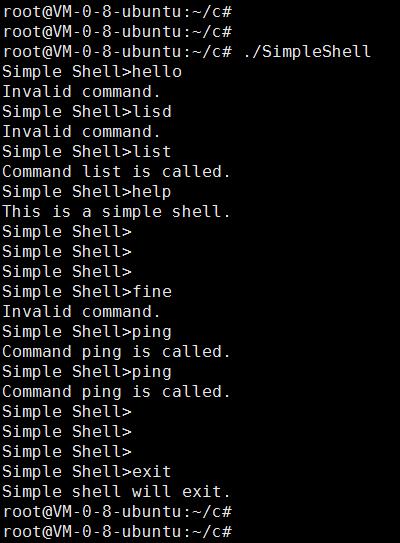The width and height of the screenshot is (400, 543).
Task: Click 'Command list is called.' output
Action: click(116, 172)
